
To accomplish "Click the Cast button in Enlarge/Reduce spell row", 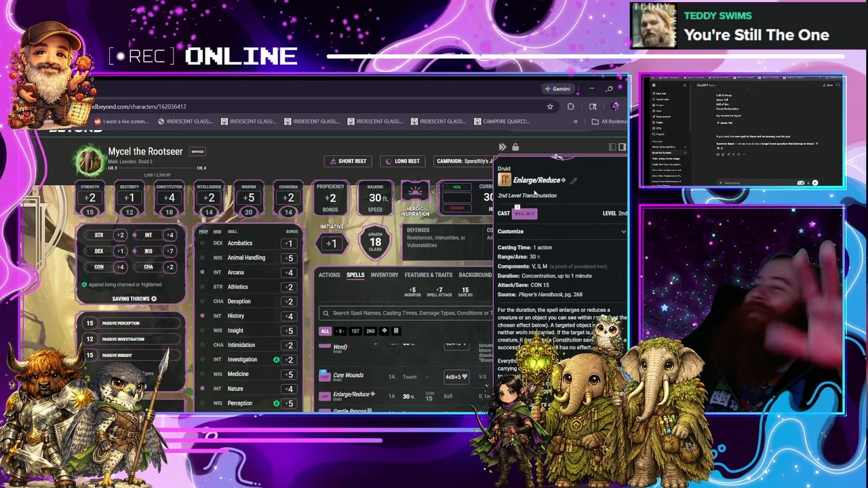I will pos(325,396).
